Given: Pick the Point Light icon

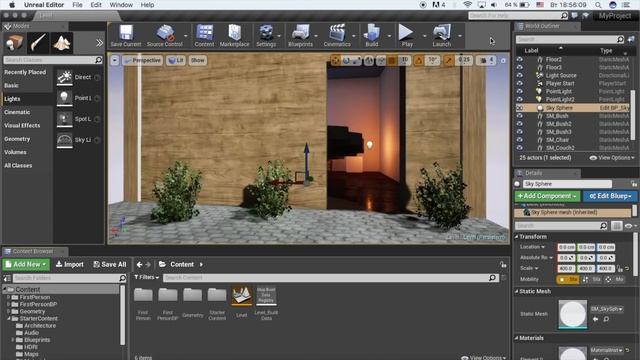Looking at the screenshot, I should [64, 98].
